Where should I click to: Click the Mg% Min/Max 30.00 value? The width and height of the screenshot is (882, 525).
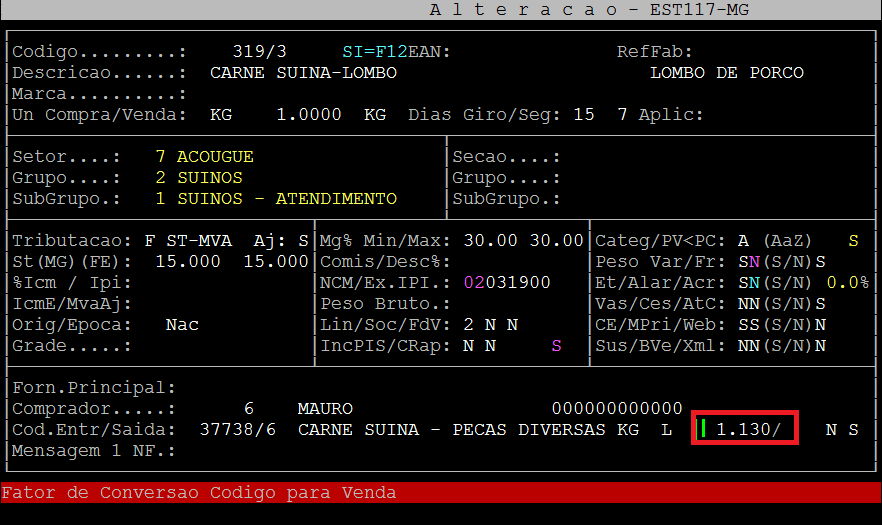pos(490,241)
